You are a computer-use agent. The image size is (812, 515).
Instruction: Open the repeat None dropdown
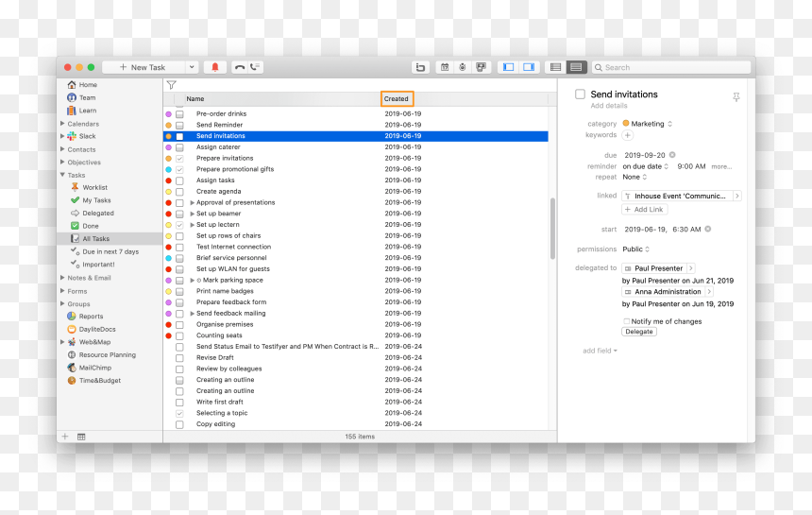(634, 177)
